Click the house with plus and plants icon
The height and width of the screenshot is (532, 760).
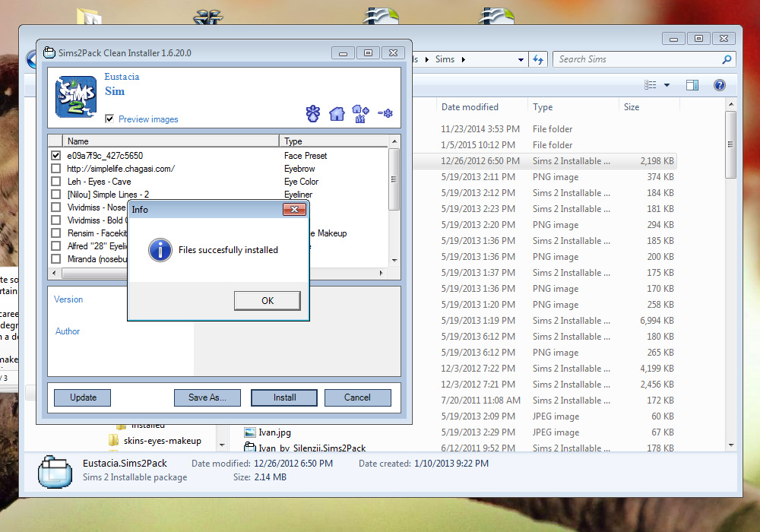pos(360,114)
